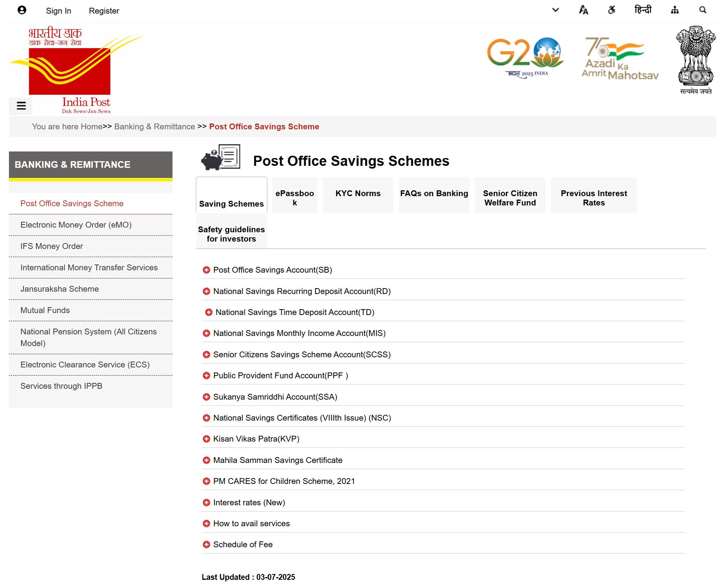Screen dimensions: 725x588
Task: Switch to KYC Norms tab
Action: [x=358, y=195]
